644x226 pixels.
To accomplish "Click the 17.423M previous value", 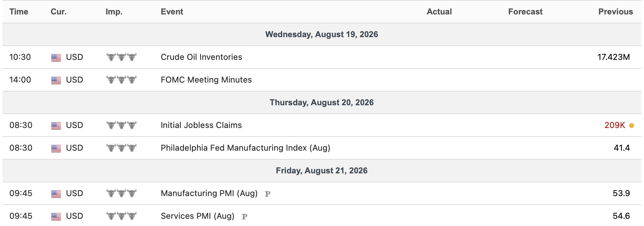I will 614,57.
